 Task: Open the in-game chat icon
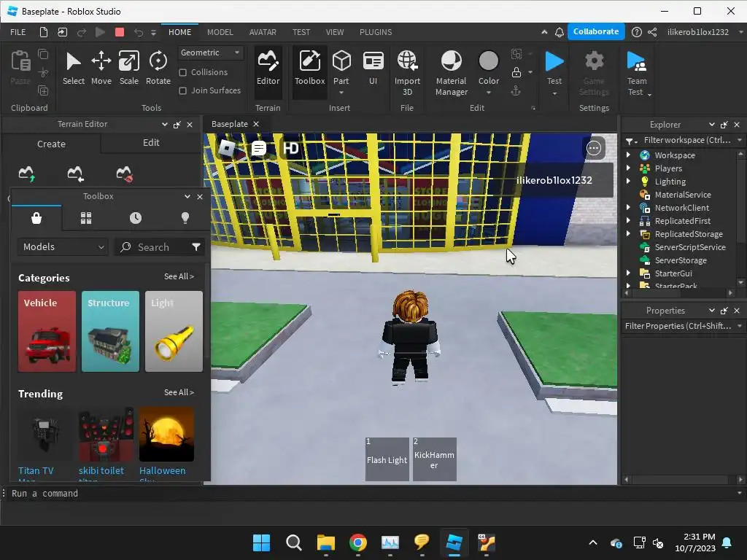coord(259,149)
